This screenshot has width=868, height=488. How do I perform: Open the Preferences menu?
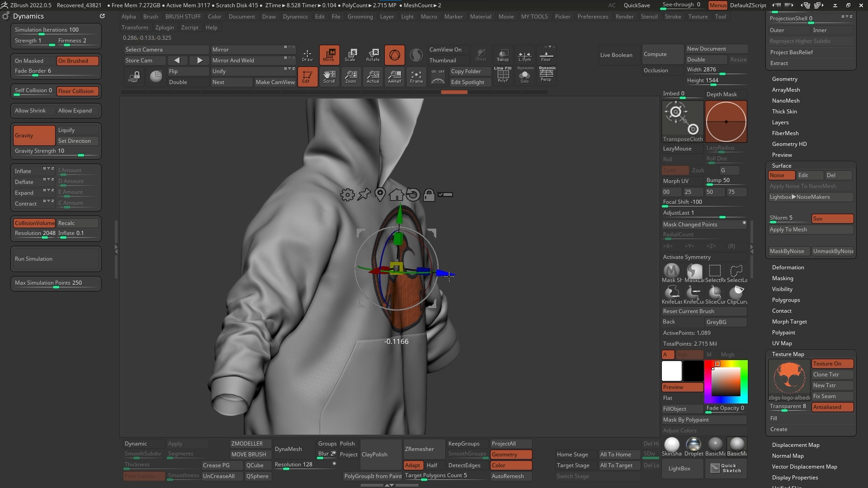pos(593,16)
